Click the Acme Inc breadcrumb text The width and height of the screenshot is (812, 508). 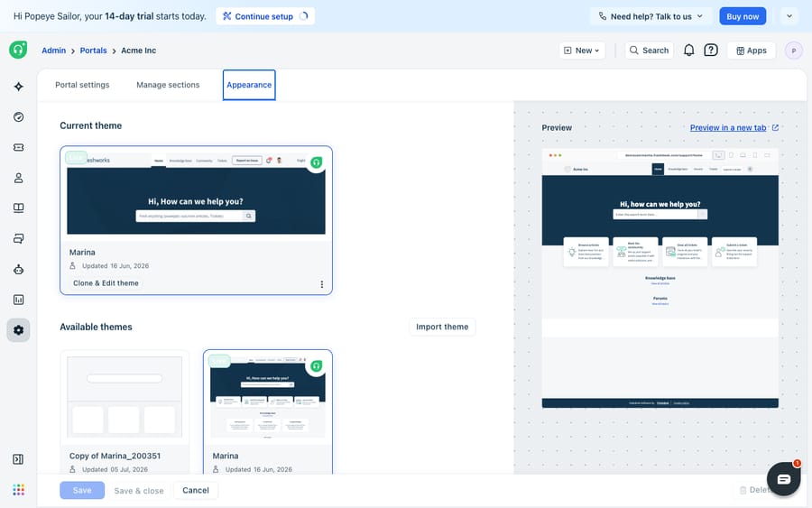tap(138, 51)
